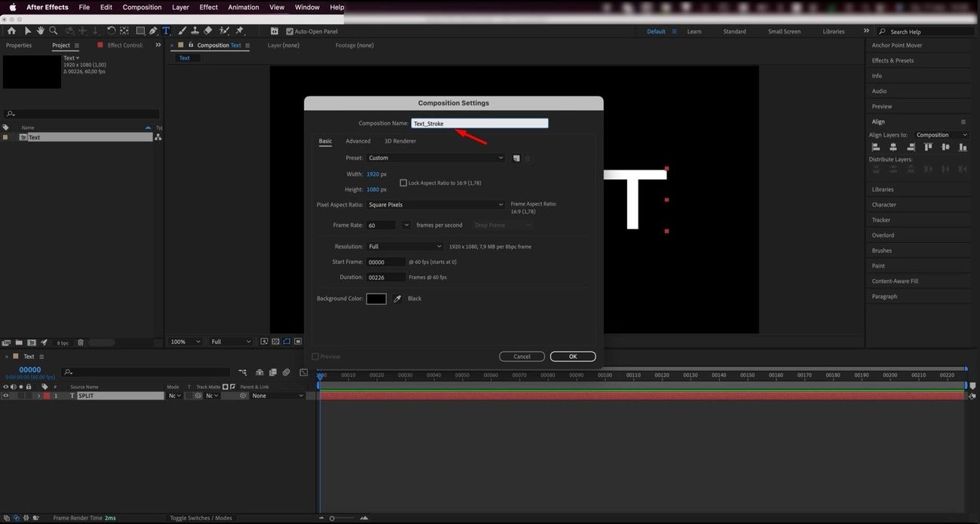Open the Pixel Aspect Ratio dropdown

point(436,204)
